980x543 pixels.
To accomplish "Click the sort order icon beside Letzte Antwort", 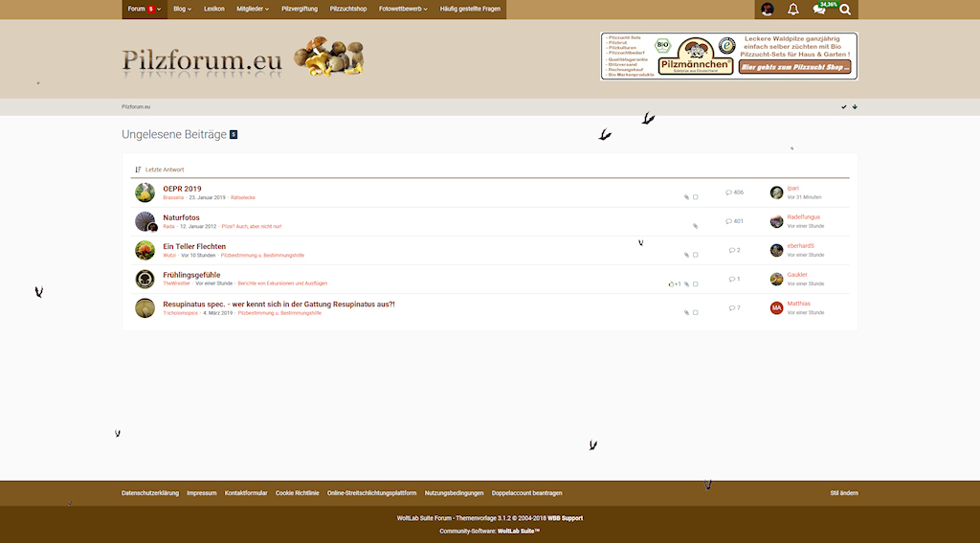I will (x=138, y=170).
